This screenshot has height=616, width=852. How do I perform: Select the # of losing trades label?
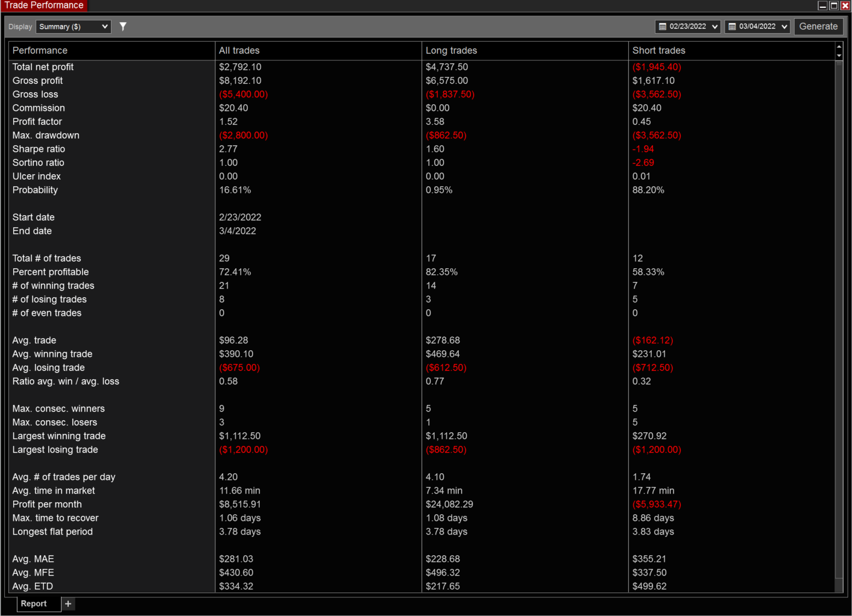pos(49,300)
